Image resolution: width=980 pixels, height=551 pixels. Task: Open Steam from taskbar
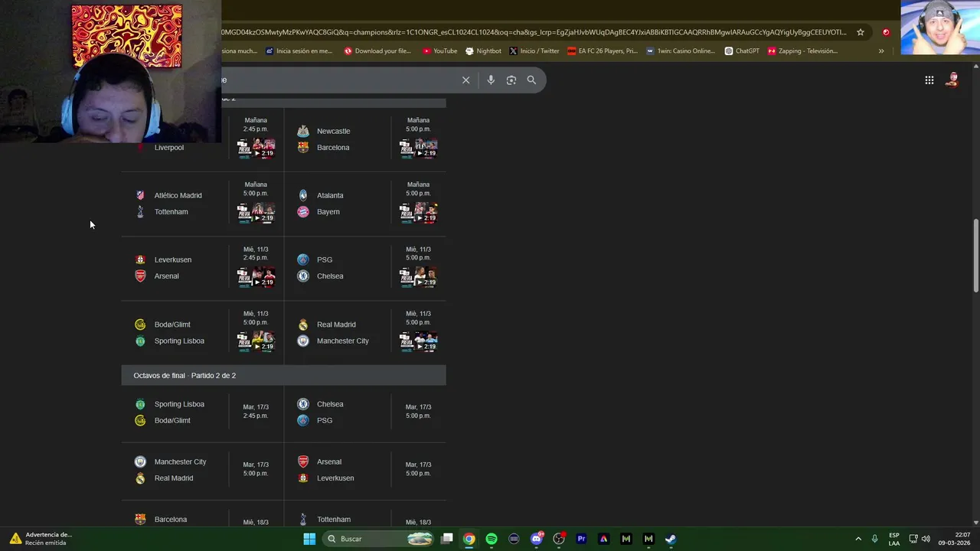click(x=671, y=539)
